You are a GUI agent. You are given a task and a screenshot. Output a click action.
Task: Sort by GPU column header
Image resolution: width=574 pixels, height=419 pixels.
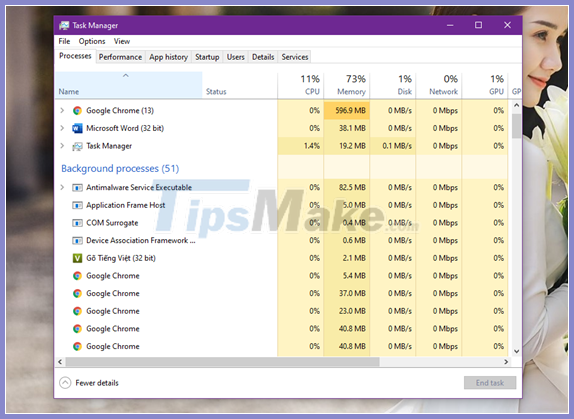click(x=485, y=85)
